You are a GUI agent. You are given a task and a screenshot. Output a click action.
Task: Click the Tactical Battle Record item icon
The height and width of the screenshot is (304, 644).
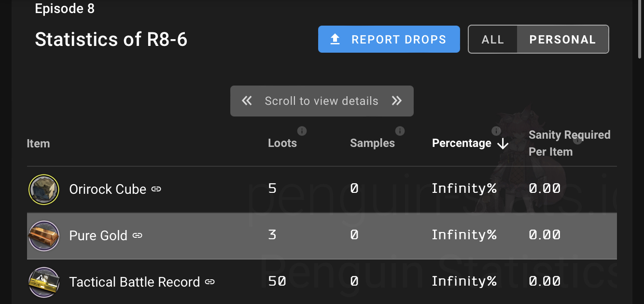(x=43, y=282)
